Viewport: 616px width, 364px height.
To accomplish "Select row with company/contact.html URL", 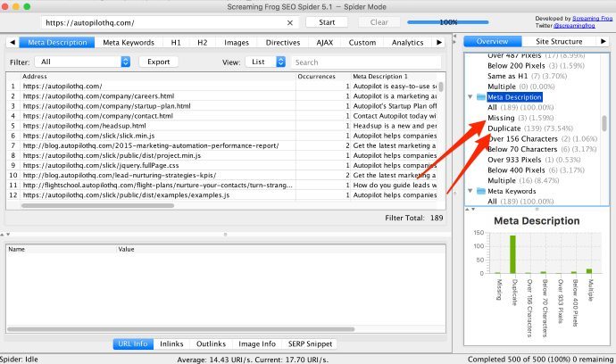I will coord(222,116).
